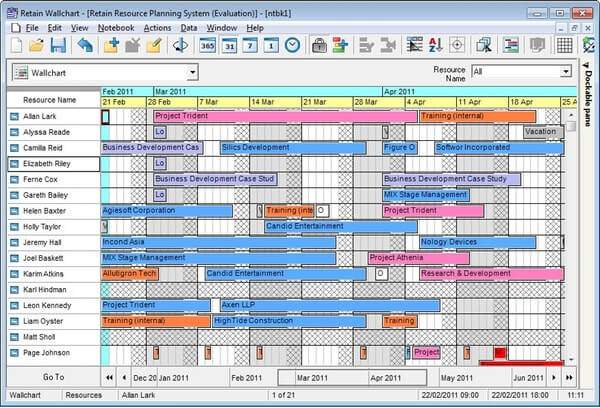Click the blue Undo arrow icon
600x408 pixels.
85,45
